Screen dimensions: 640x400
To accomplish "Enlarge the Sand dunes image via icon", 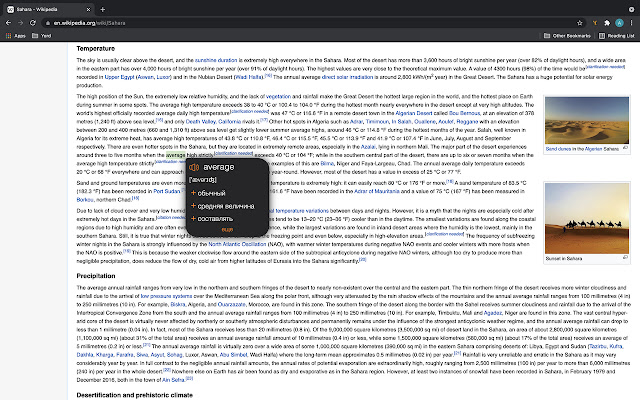I will pos(625,148).
